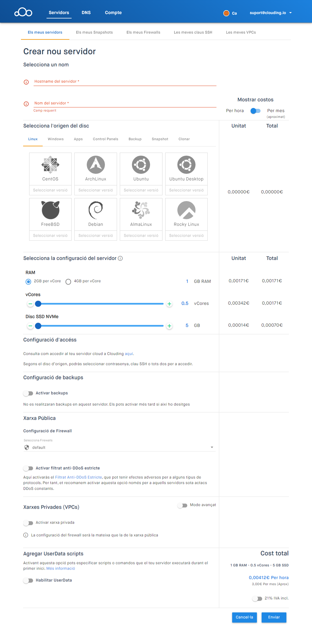Select the Debian swirl icon
The height and width of the screenshot is (644, 312).
[x=96, y=210]
